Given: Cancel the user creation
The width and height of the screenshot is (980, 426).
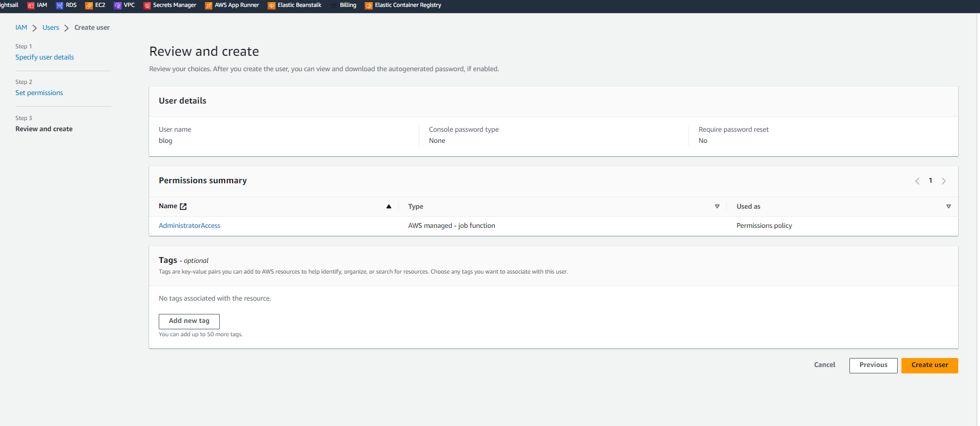Looking at the screenshot, I should point(824,365).
